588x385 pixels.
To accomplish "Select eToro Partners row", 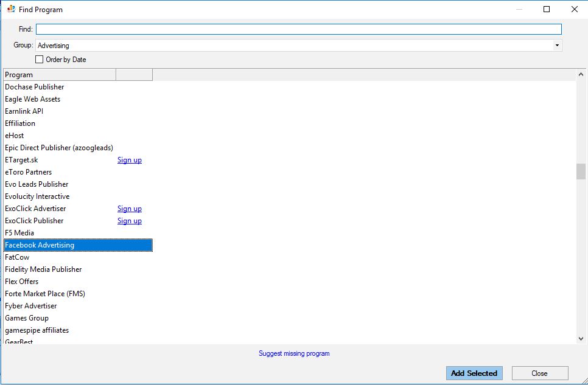I will pyautogui.click(x=29, y=172).
